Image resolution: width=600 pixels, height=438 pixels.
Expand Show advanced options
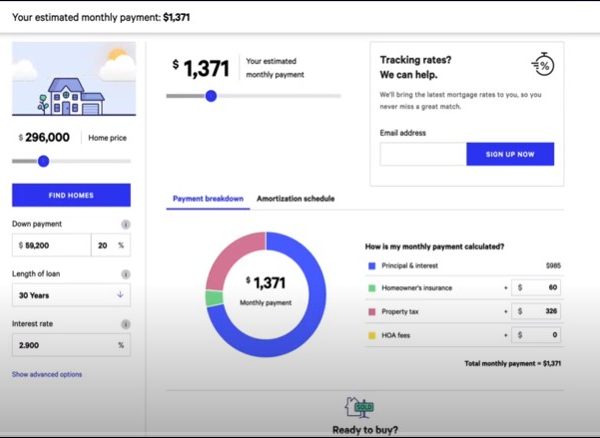(x=47, y=375)
